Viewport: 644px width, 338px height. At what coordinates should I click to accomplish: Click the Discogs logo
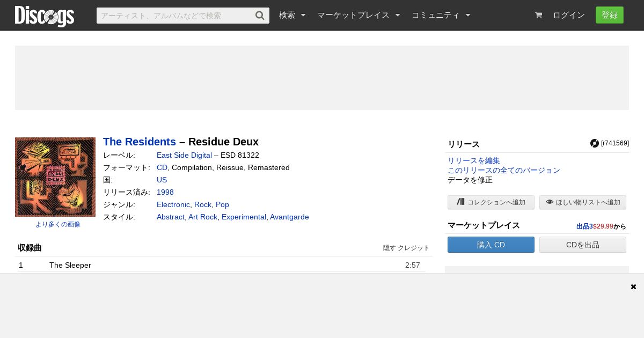(45, 16)
